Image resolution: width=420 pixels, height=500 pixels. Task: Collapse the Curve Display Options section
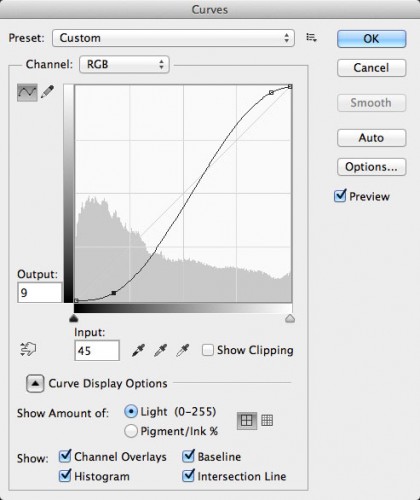point(35,384)
